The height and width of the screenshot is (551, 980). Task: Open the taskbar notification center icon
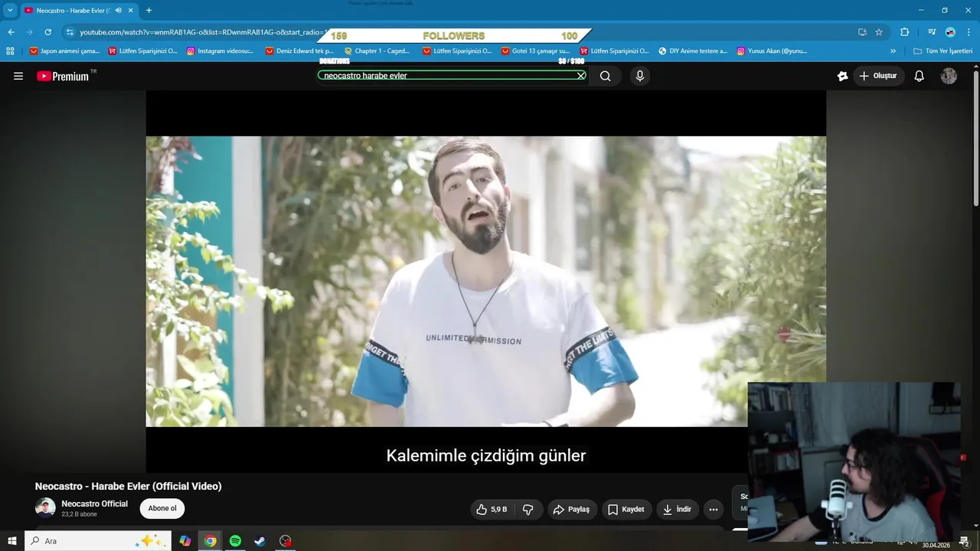coord(965,542)
